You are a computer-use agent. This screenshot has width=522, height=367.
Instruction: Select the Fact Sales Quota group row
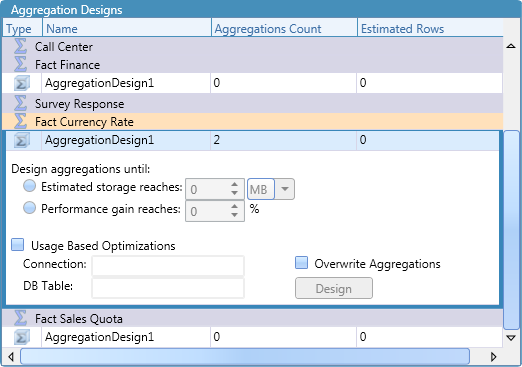pyautogui.click(x=252, y=318)
